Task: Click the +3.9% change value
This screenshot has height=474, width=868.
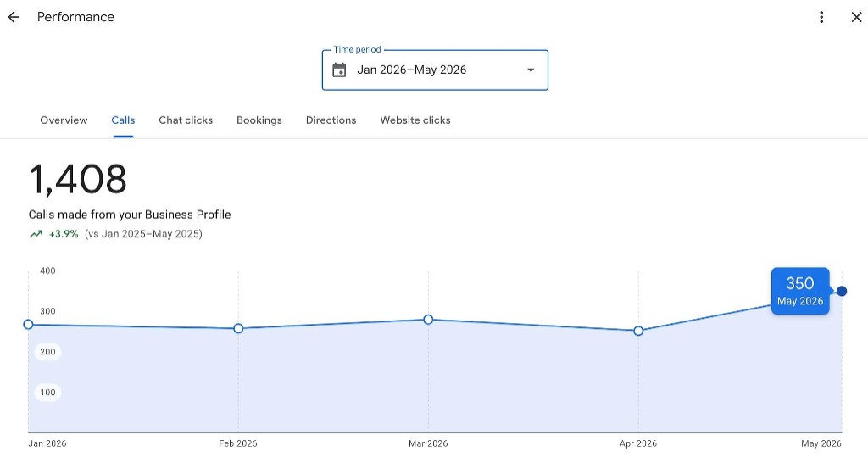Action: point(64,234)
